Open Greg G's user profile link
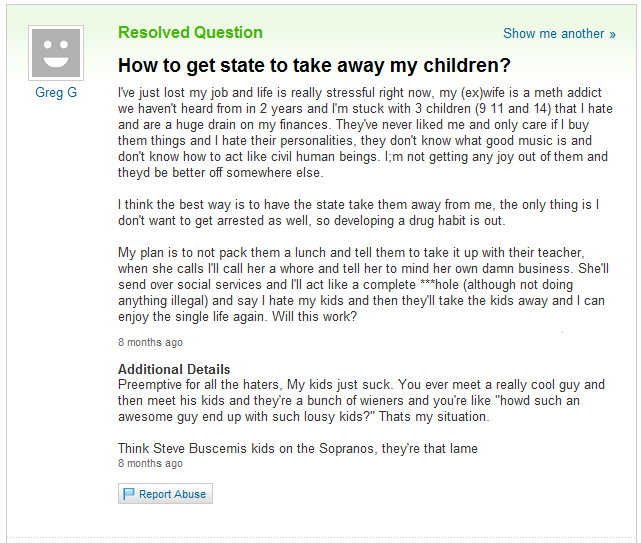The width and height of the screenshot is (641, 543). (56, 93)
